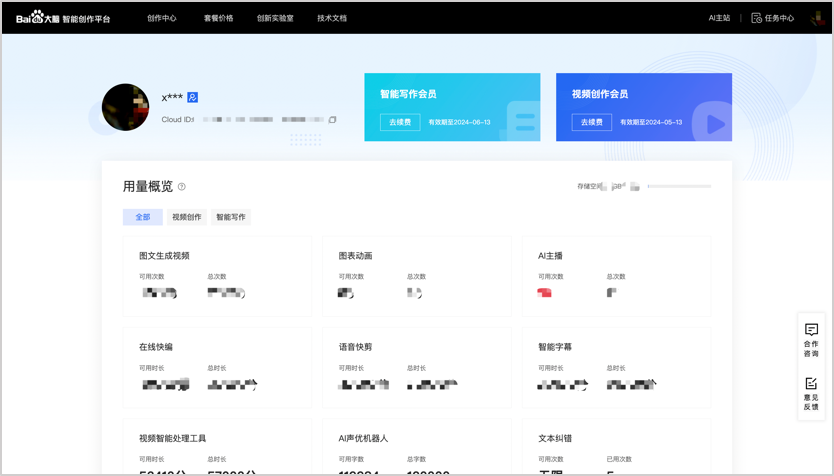Click the 智能写作会员 document icon
Image resolution: width=834 pixels, height=476 pixels.
click(523, 121)
